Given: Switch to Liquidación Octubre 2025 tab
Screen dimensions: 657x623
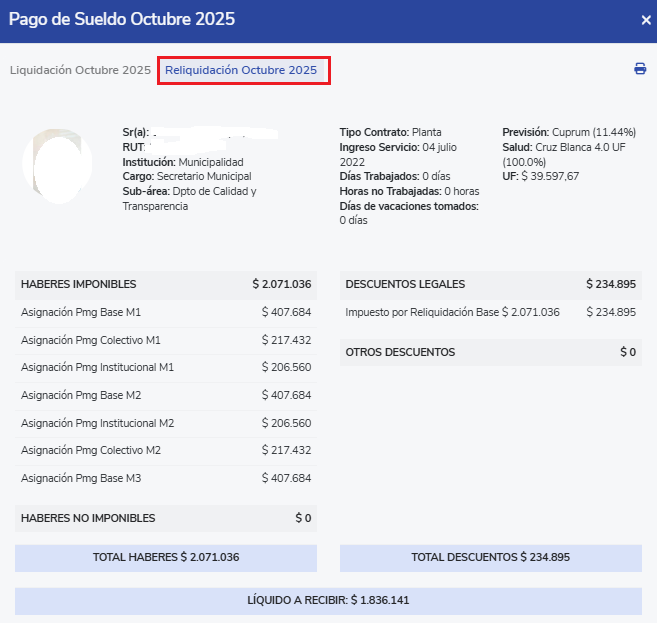Looking at the screenshot, I should point(80,70).
